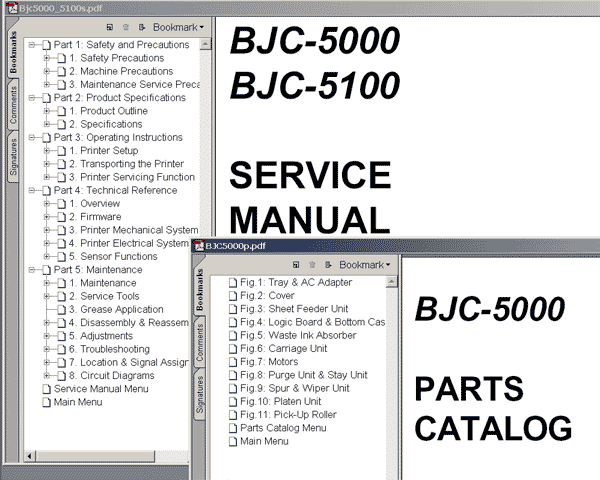600x480 pixels.
Task: Expand the 8. Circuit Diagrams bookmark
Action: (47, 376)
